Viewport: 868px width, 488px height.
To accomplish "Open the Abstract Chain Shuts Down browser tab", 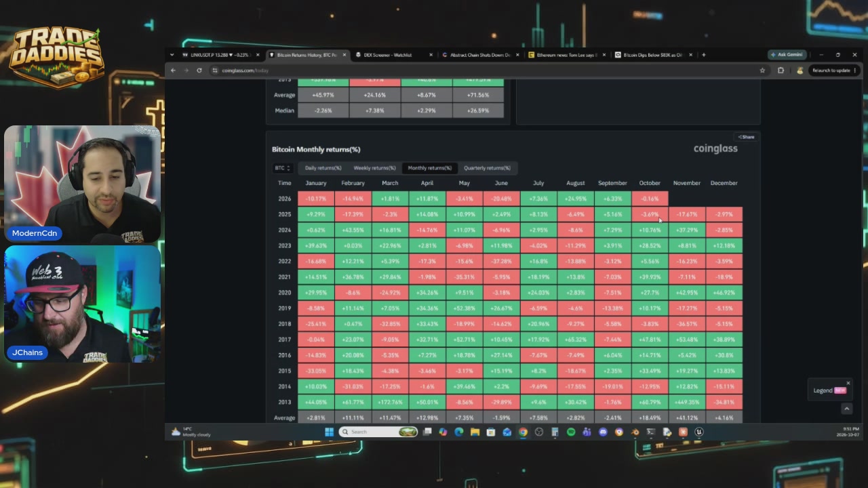I will 479,55.
